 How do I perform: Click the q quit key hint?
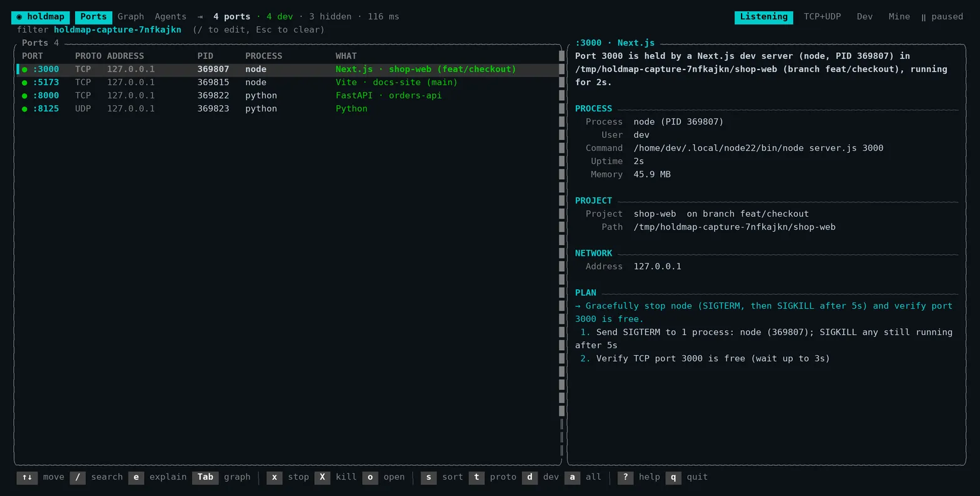(x=687, y=477)
